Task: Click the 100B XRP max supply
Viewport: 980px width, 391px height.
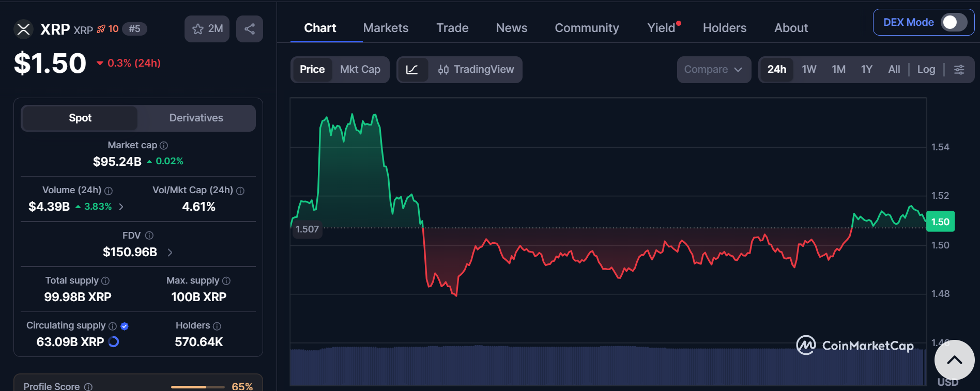Action: tap(198, 297)
